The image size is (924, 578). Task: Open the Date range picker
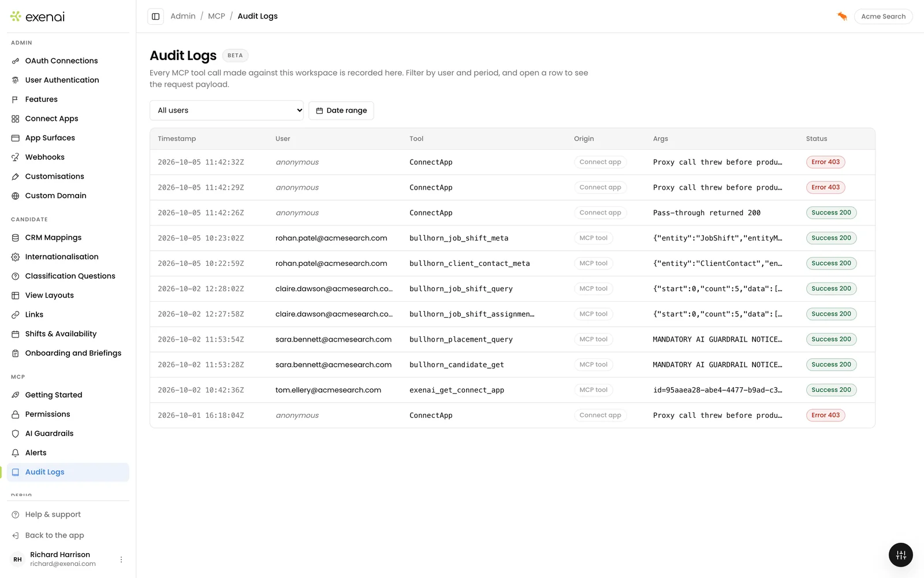(341, 110)
